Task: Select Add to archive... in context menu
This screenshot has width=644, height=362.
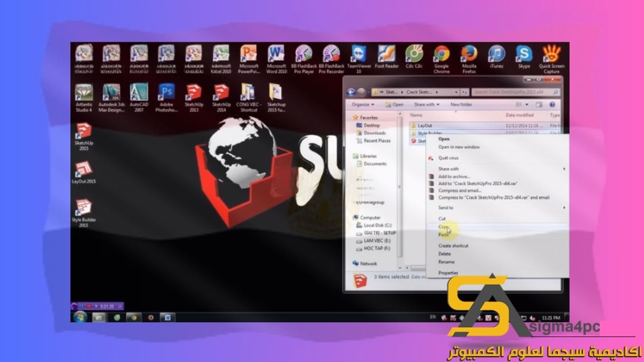Action: tap(454, 176)
